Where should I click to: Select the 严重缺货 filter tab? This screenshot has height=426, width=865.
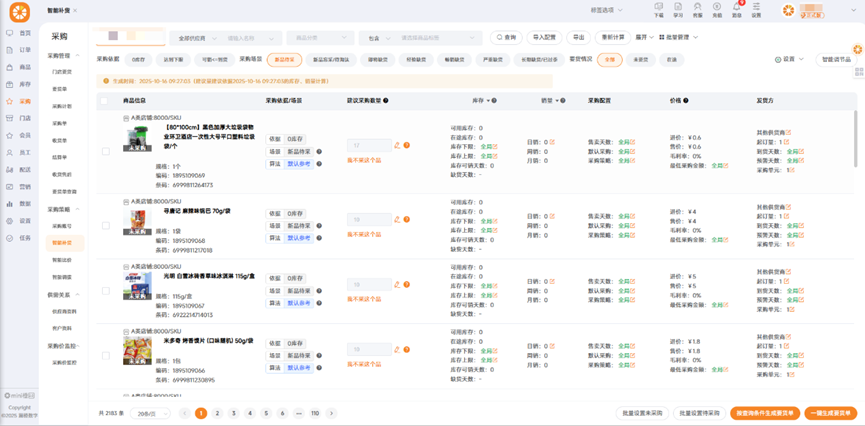[491, 60]
